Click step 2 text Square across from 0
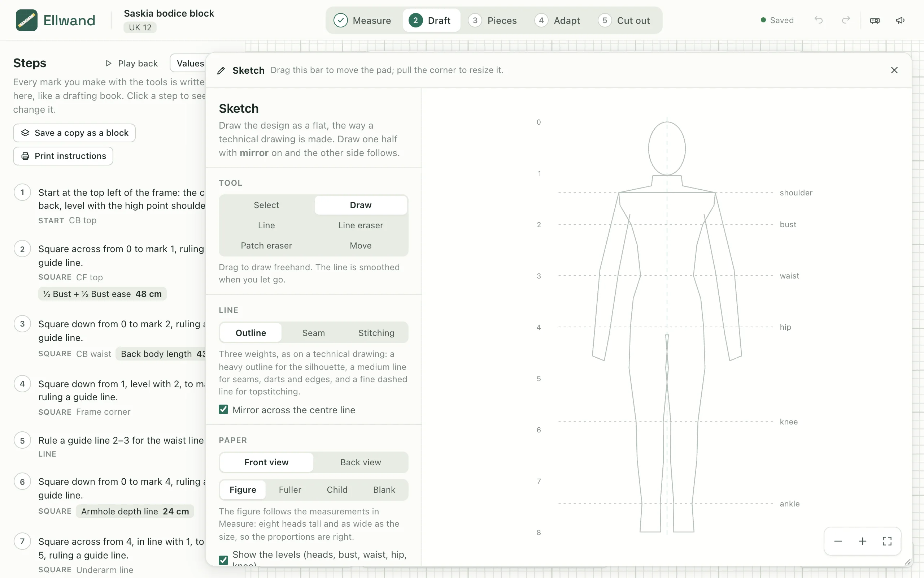 (x=121, y=256)
